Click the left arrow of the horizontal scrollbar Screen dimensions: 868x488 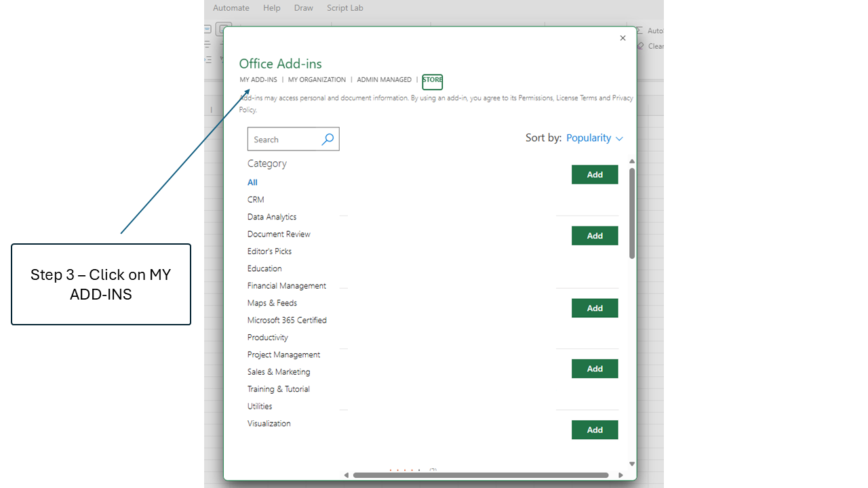[347, 475]
